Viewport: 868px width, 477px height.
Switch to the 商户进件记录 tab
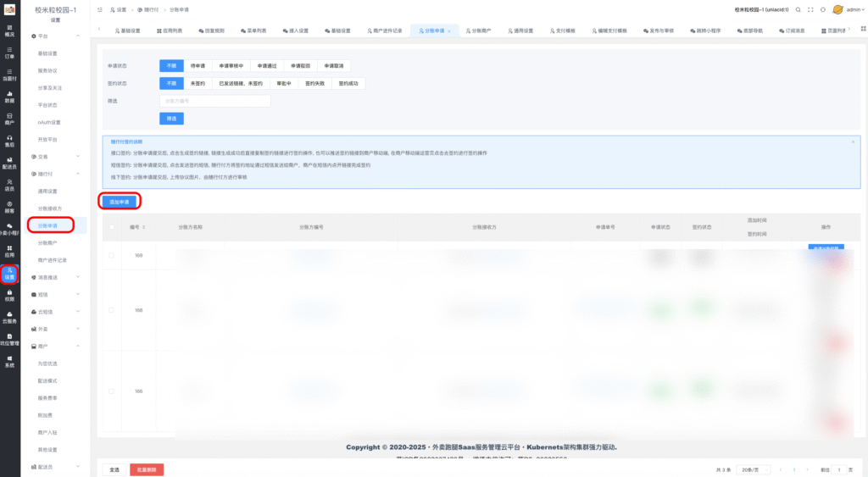(x=385, y=31)
